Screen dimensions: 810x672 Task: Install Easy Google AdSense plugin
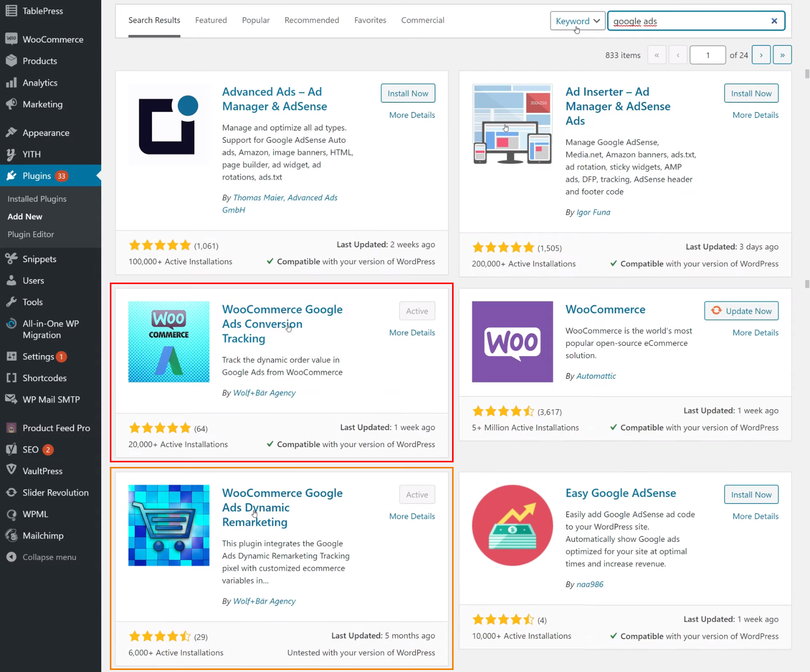[x=751, y=495]
